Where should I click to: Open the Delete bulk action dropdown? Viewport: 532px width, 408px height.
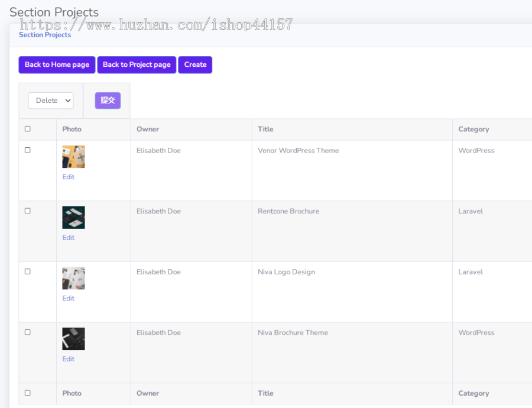51,101
